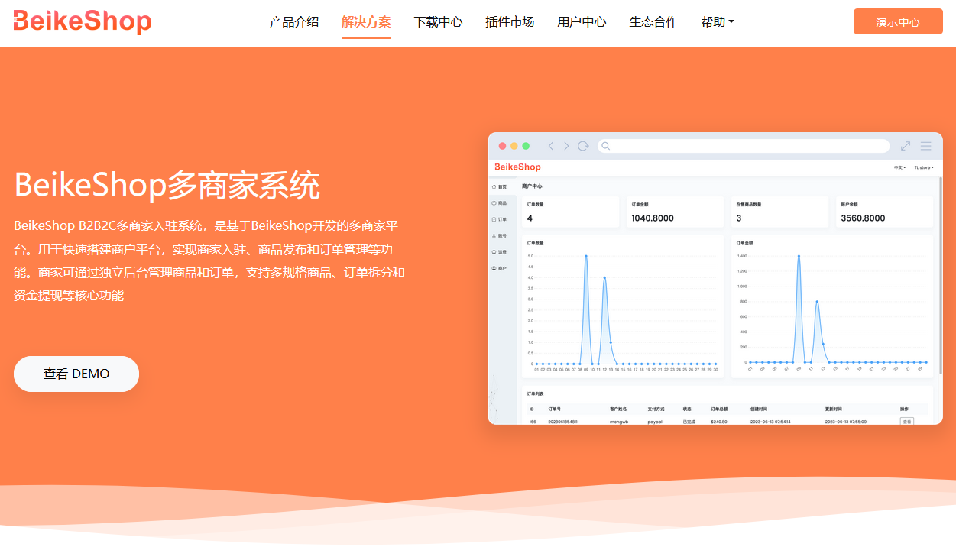
Task: Click the 订单列表 heading in the preview
Action: coord(536,393)
